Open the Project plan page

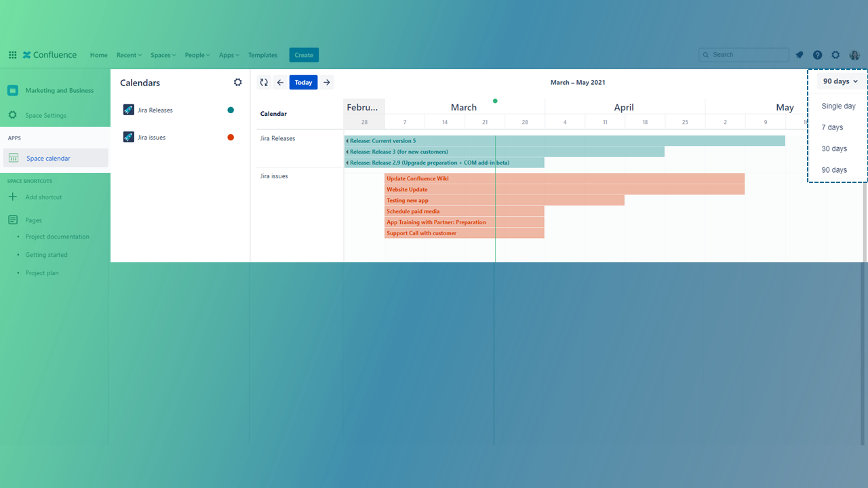point(42,272)
